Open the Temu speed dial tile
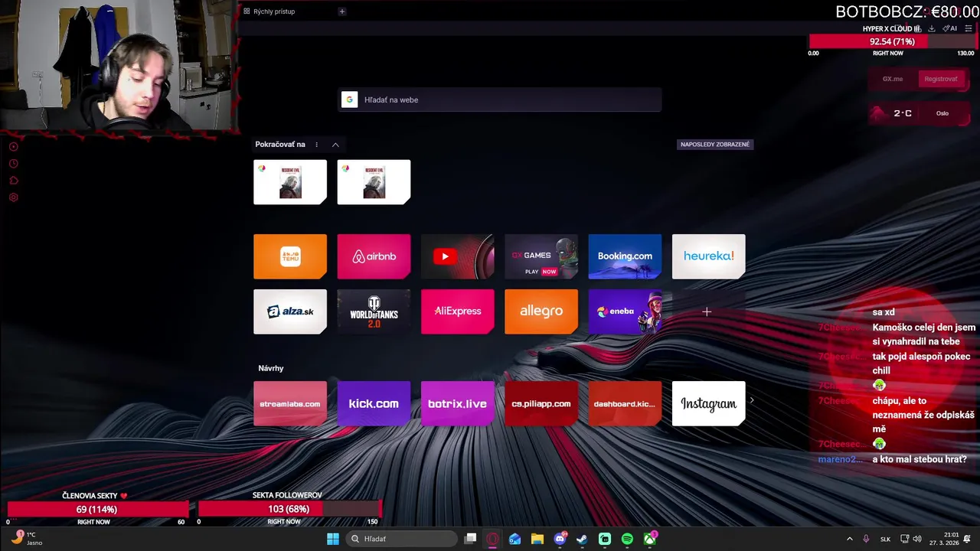Viewport: 980px width, 551px height. (290, 256)
